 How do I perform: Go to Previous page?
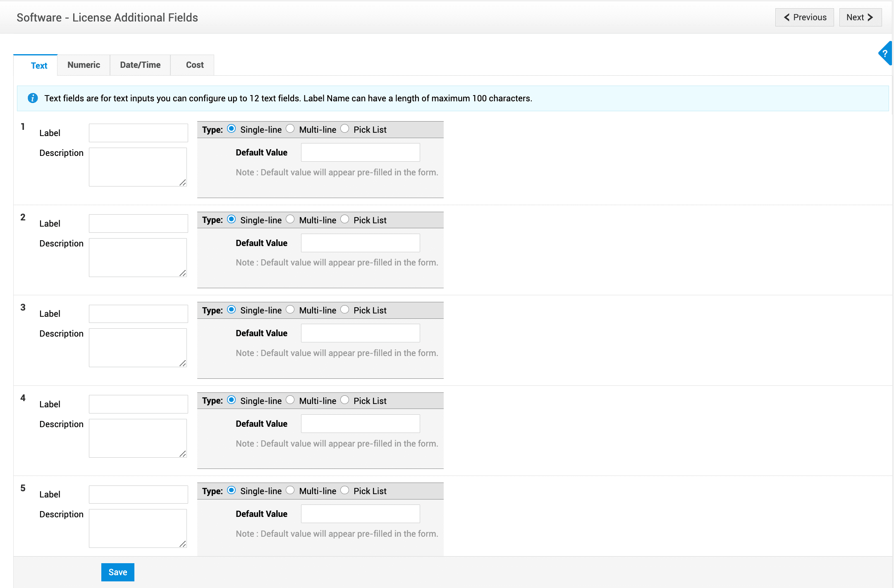[x=804, y=17]
